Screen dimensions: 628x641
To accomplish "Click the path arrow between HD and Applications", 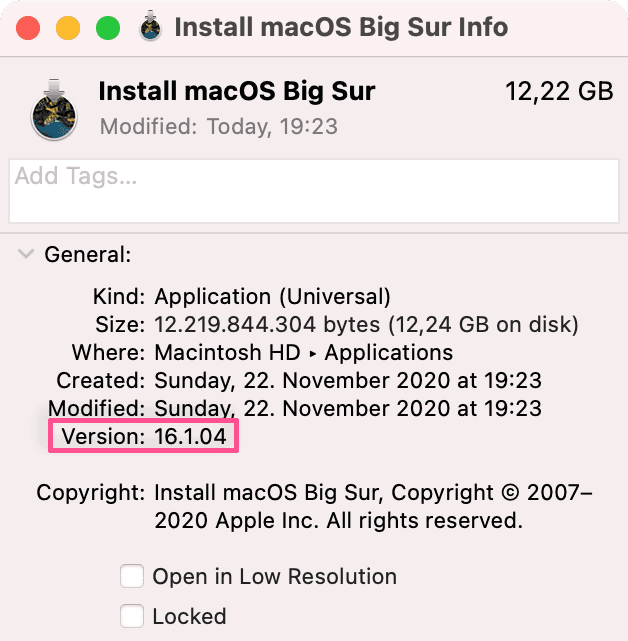I will pyautogui.click(x=313, y=354).
